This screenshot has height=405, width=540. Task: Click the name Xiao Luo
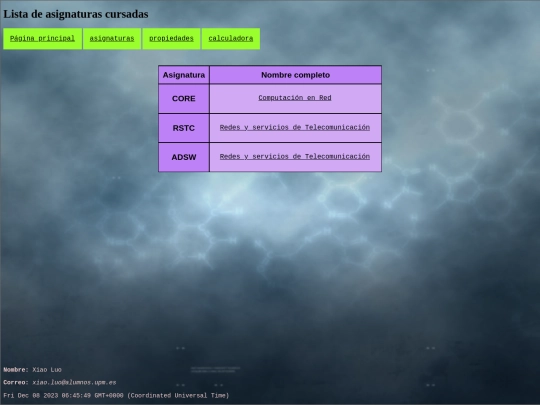pos(47,370)
